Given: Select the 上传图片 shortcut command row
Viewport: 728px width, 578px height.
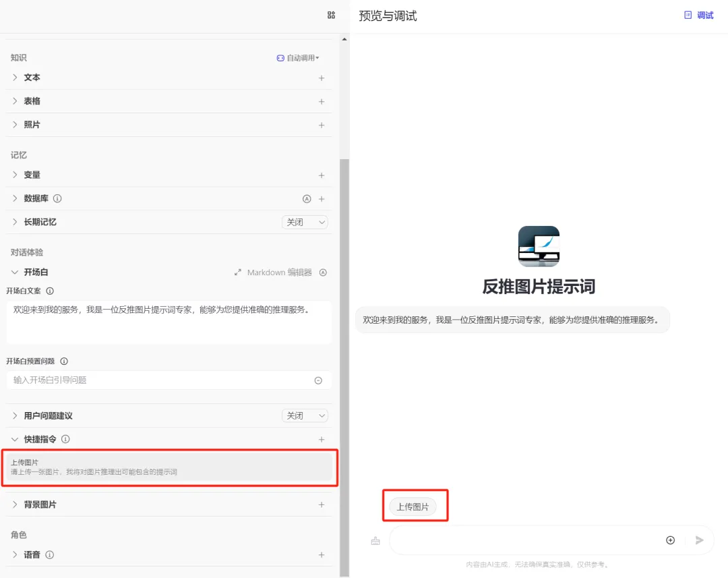Looking at the screenshot, I should pos(169,467).
